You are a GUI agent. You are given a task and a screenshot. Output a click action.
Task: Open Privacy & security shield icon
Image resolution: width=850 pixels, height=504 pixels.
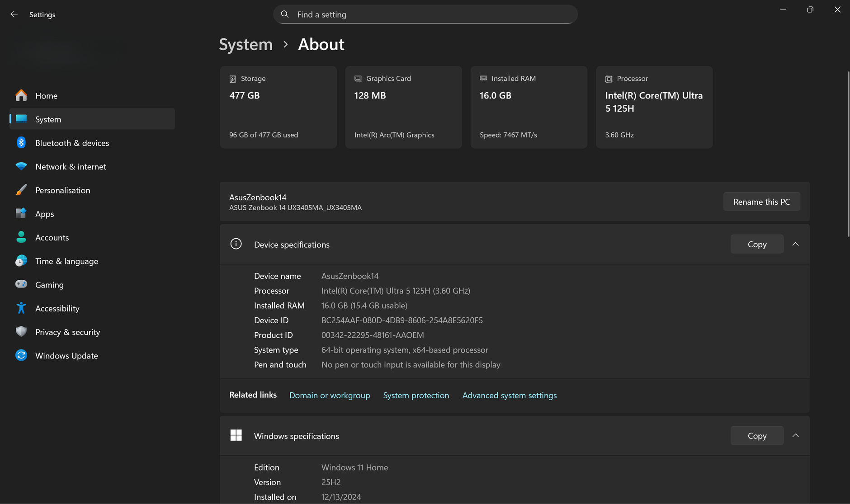pyautogui.click(x=21, y=332)
